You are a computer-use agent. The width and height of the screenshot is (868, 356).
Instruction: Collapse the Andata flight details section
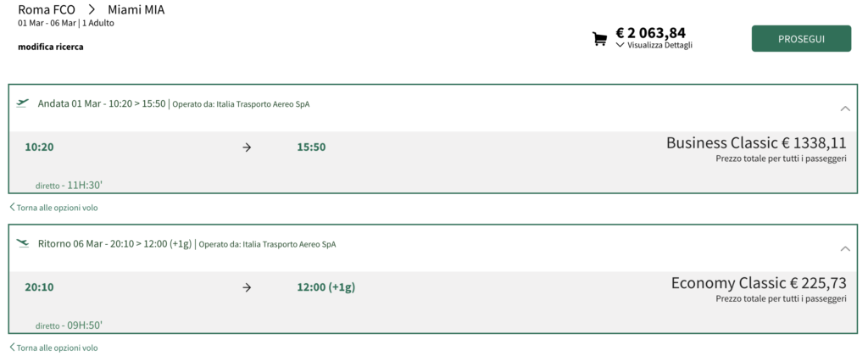point(845,108)
